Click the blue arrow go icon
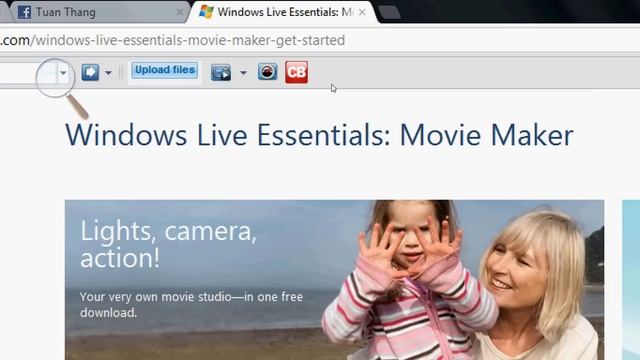The image size is (640, 360). click(x=90, y=72)
